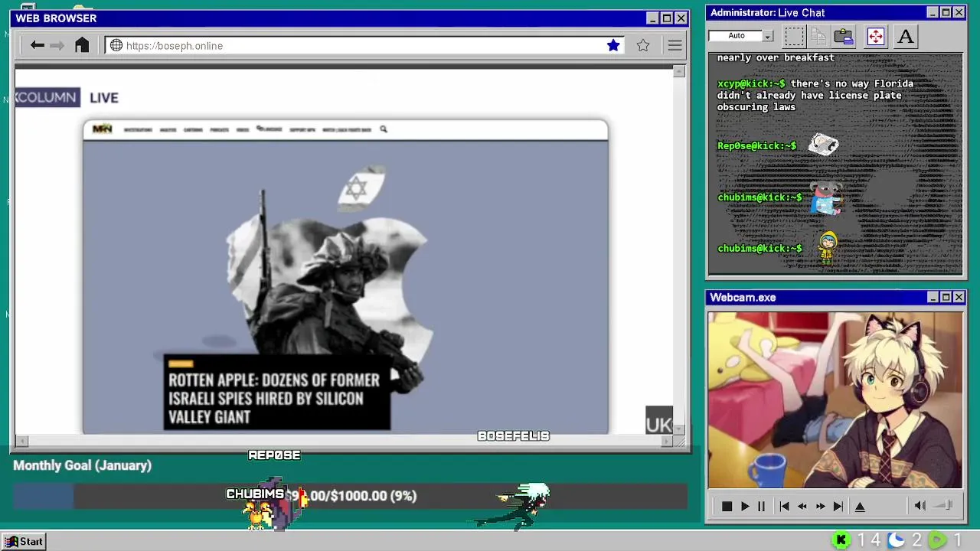980x551 pixels.
Task: Click the play button in Webcam.exe
Action: pos(744,506)
